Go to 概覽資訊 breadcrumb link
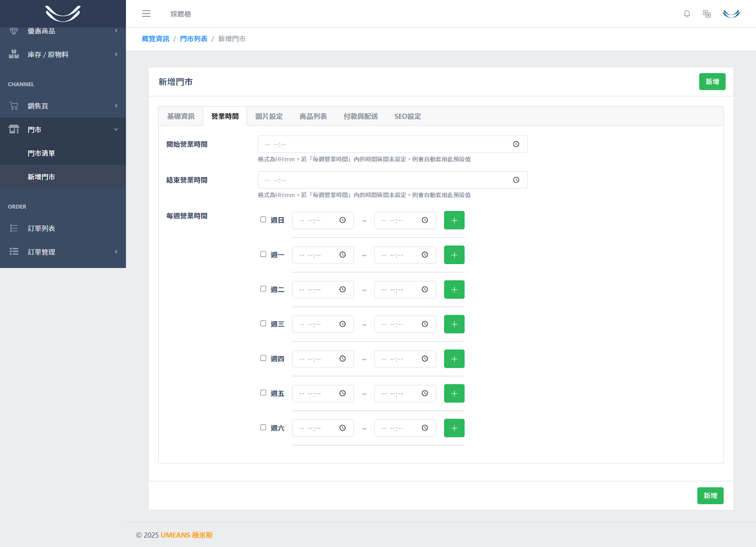The width and height of the screenshot is (756, 547). 155,39
